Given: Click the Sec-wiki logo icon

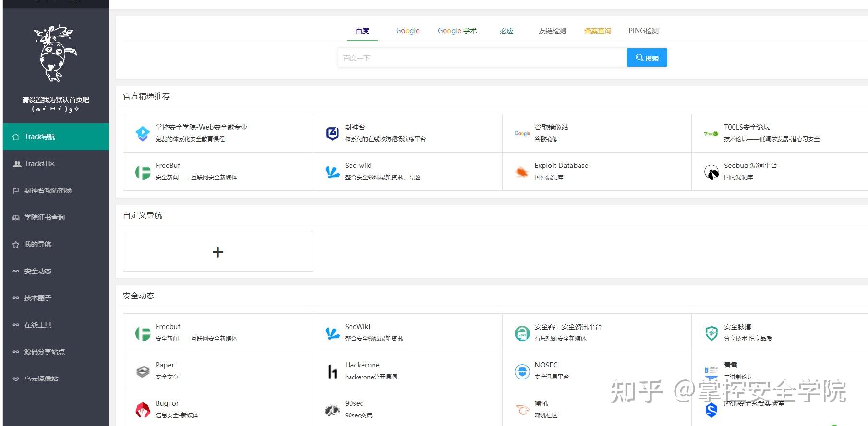Looking at the screenshot, I should pos(332,172).
